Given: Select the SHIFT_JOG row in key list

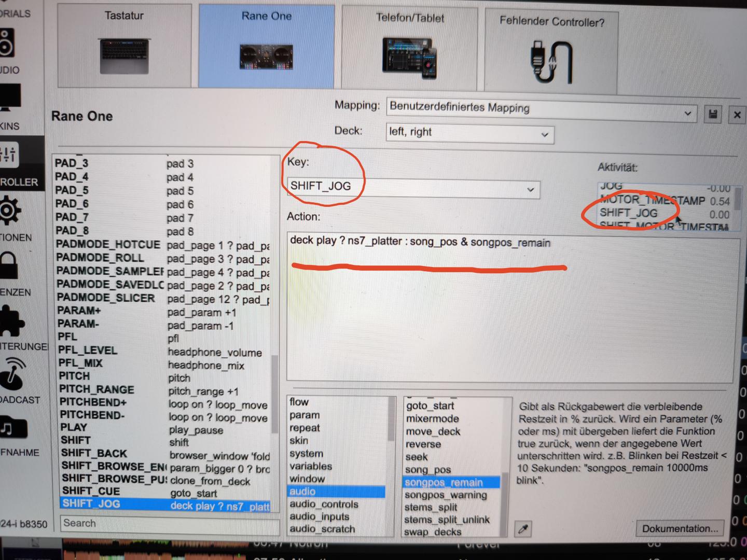Looking at the screenshot, I should pyautogui.click(x=165, y=505).
